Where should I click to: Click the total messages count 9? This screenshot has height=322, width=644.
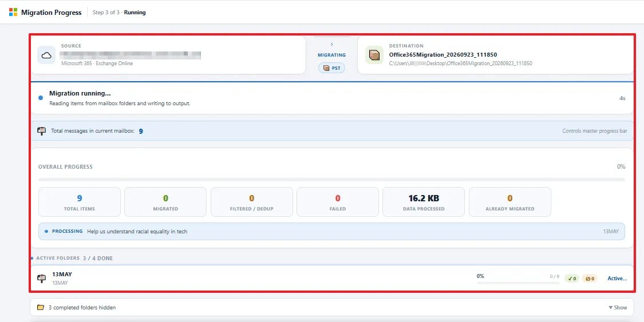[141, 132]
